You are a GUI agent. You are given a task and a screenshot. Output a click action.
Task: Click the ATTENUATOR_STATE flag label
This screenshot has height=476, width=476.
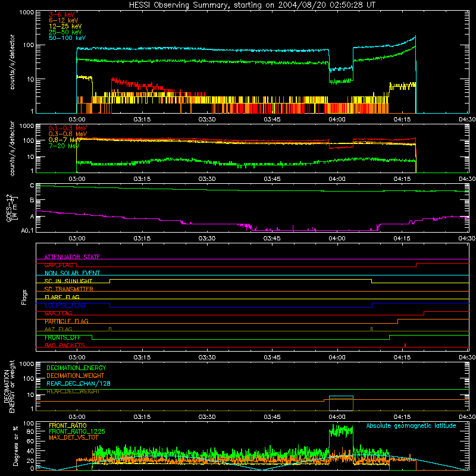(72, 257)
